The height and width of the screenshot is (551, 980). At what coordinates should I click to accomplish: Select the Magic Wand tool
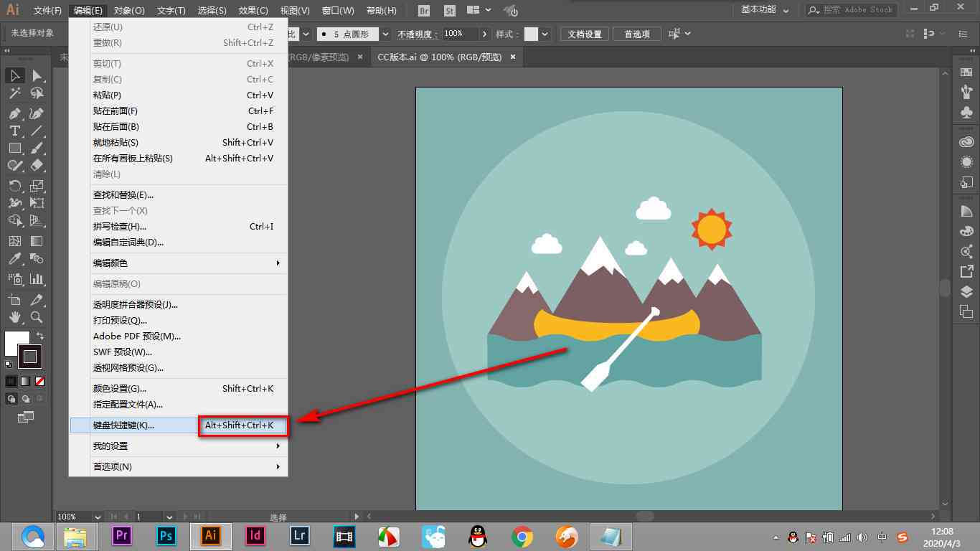pos(14,93)
